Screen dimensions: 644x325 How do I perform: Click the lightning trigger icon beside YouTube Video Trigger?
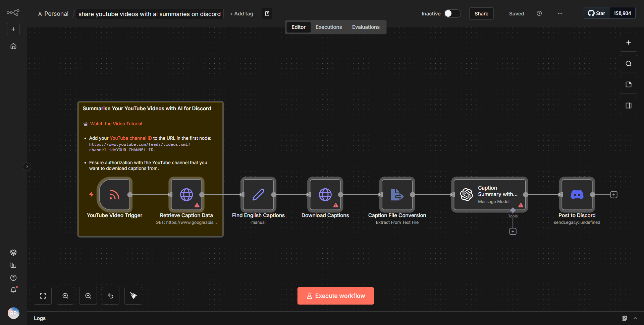tap(91, 194)
